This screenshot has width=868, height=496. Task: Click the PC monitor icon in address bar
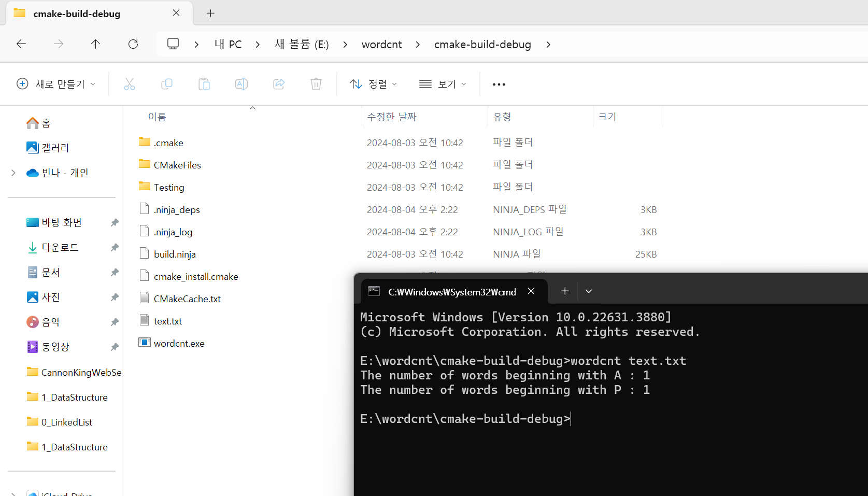point(173,44)
